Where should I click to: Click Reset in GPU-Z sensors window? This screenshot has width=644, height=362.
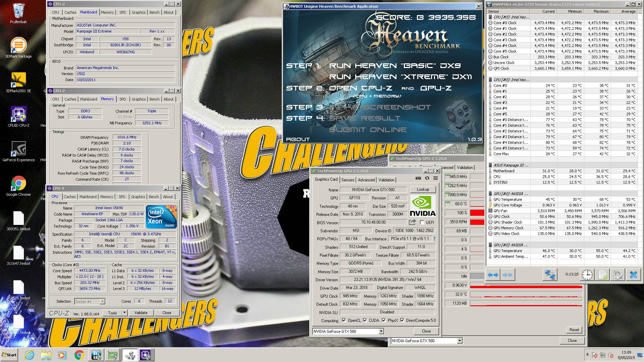[x=574, y=330]
